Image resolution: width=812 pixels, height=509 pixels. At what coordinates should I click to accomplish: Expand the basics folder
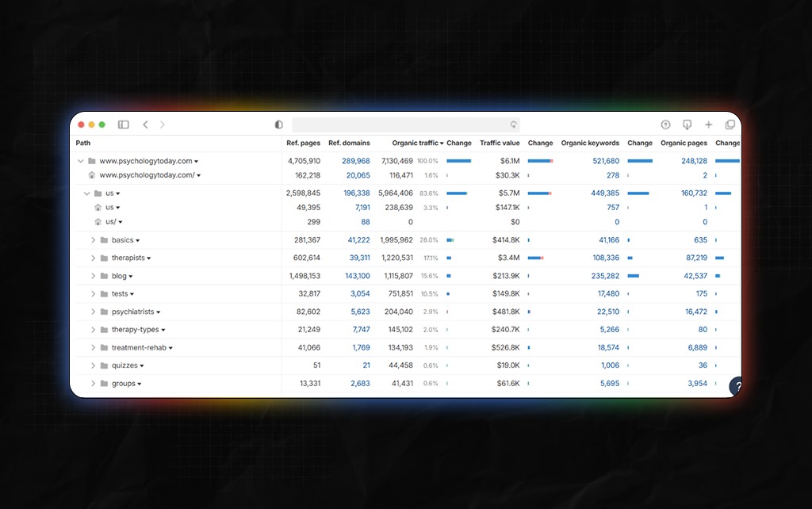click(x=94, y=240)
